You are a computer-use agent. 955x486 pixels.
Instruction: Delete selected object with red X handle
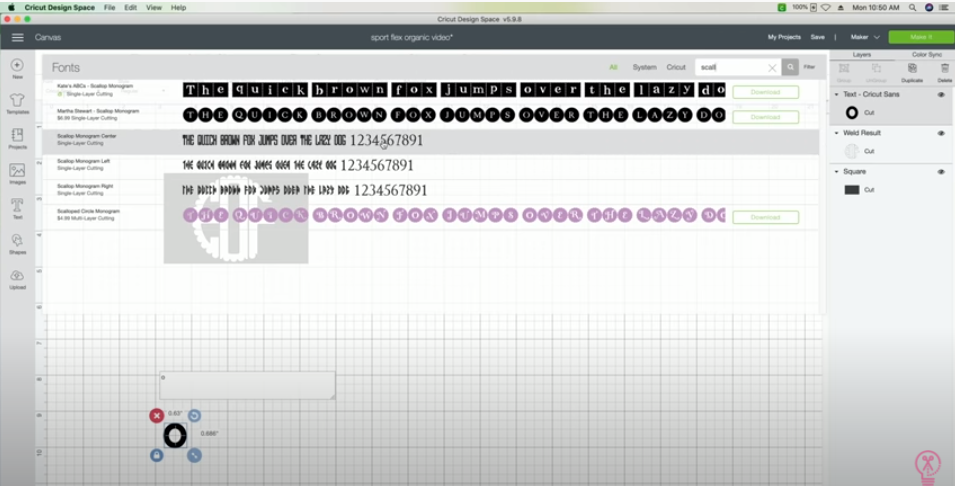coord(157,415)
